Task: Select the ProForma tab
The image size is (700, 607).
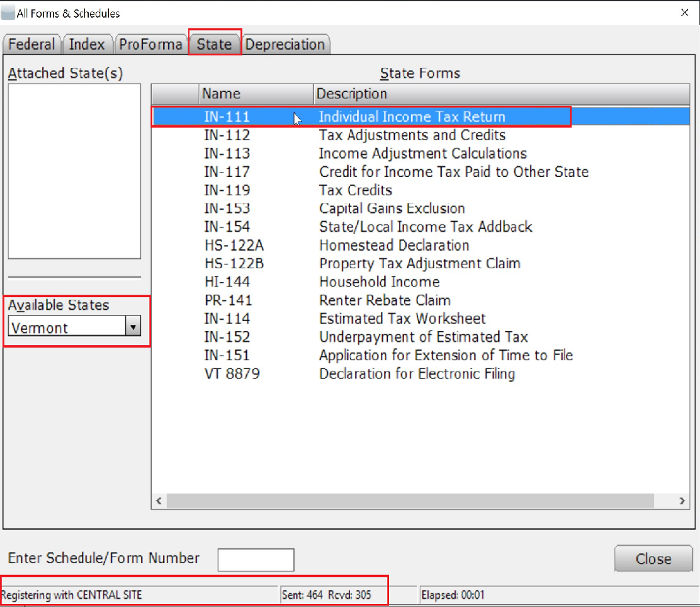Action: coord(150,45)
